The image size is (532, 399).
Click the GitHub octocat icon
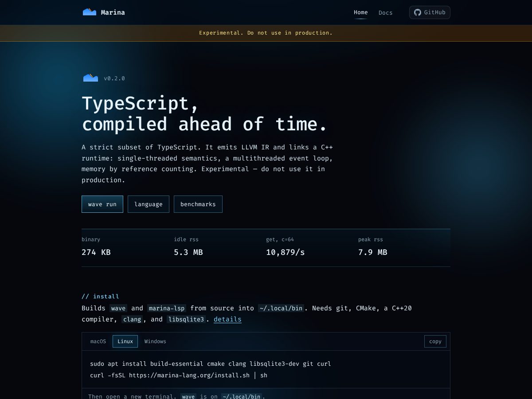click(x=417, y=12)
